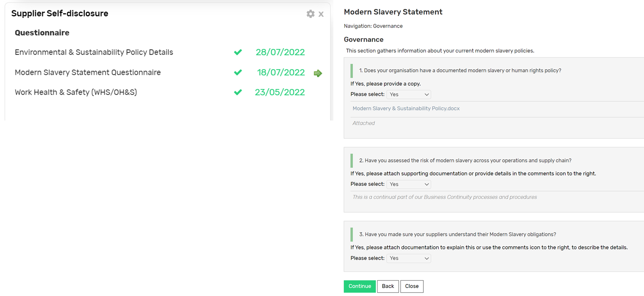
Task: Click the Governance section heading
Action: pos(364,39)
